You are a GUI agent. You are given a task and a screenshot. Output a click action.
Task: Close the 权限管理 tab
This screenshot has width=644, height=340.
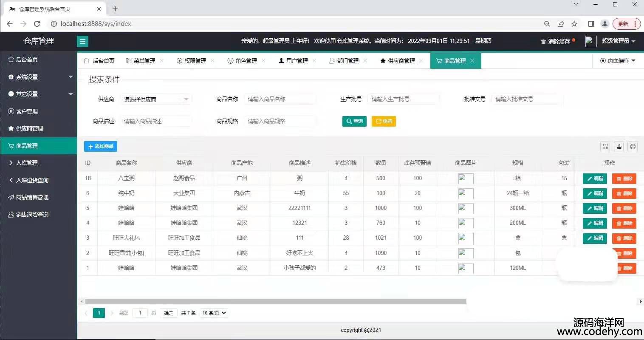tap(212, 61)
